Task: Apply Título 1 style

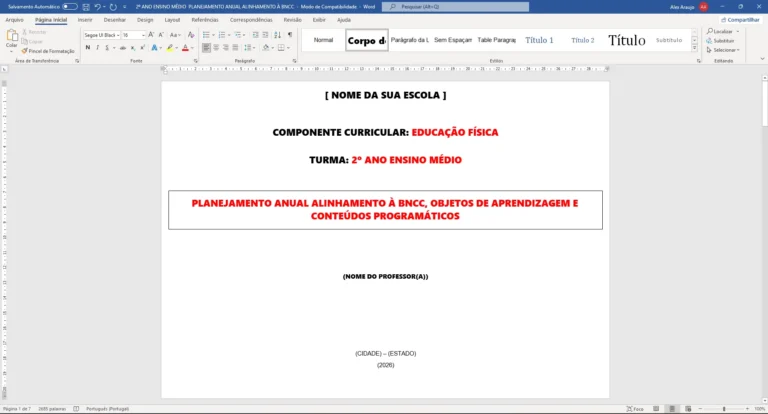Action: coord(539,40)
